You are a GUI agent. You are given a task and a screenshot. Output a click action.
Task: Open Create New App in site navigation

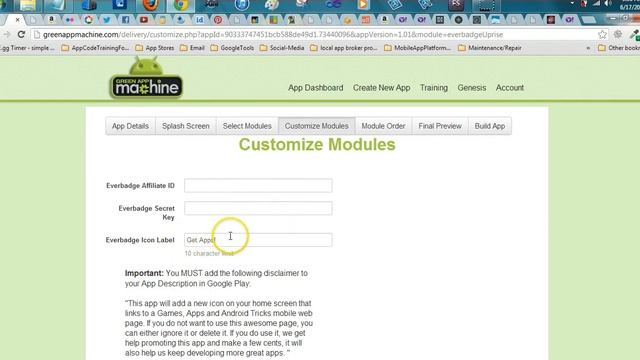[x=382, y=88]
